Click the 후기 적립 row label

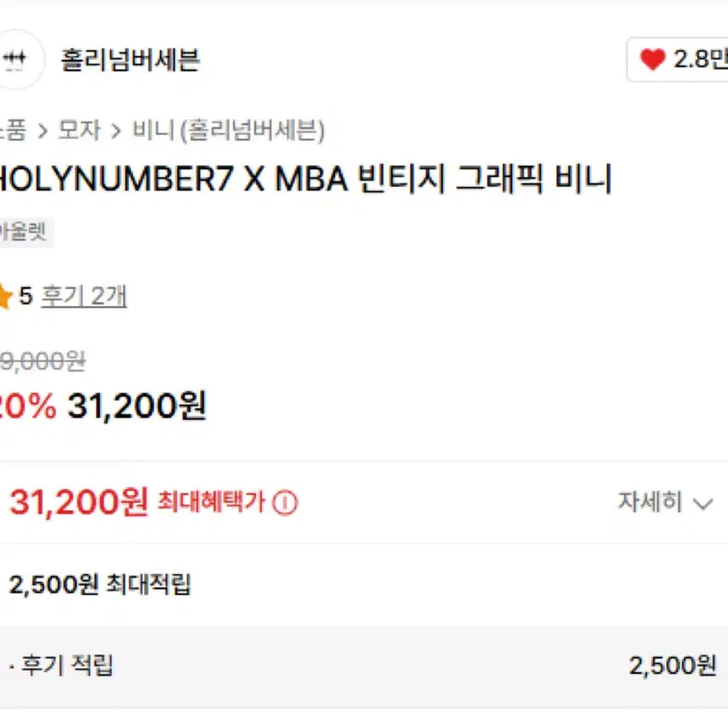point(65,666)
